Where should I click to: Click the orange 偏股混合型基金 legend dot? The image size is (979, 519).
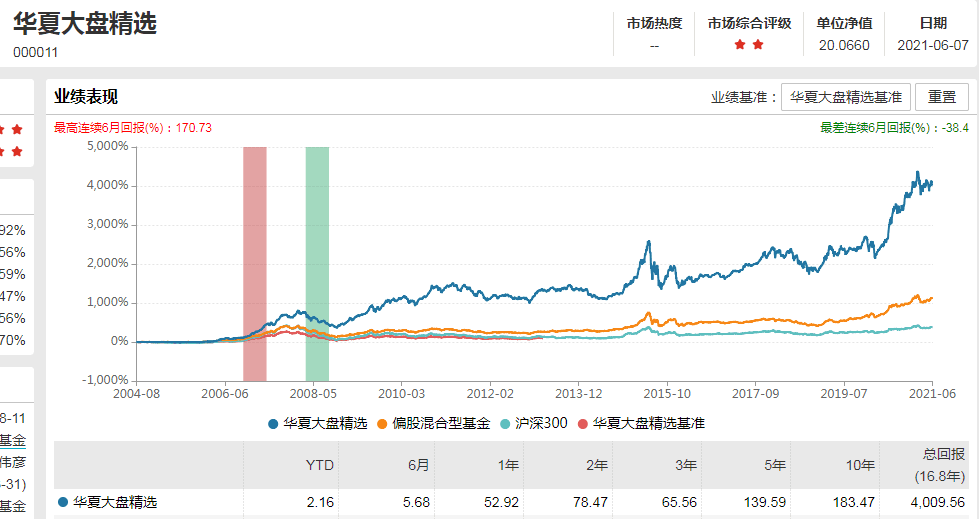[383, 424]
